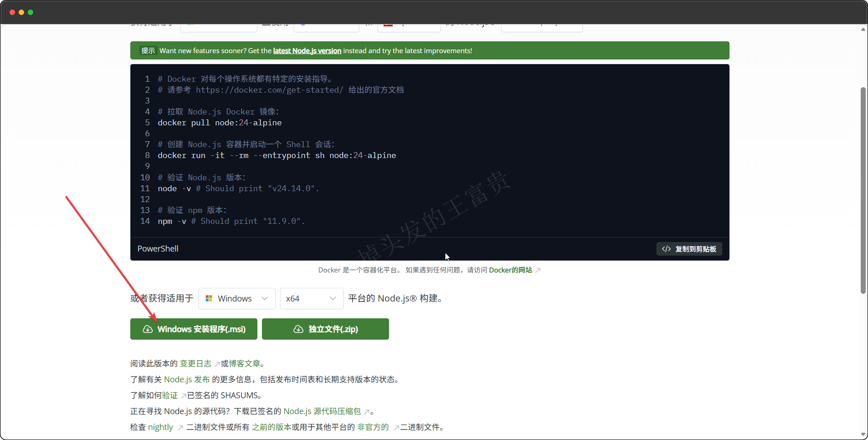Expand the chevron of the x64 selector
Image resolution: width=868 pixels, height=440 pixels.
333,298
